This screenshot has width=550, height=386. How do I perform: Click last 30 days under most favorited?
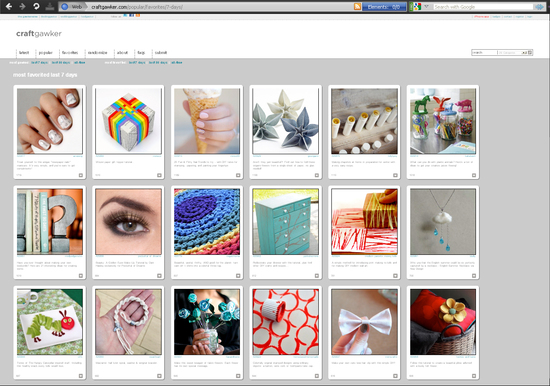[x=158, y=62]
